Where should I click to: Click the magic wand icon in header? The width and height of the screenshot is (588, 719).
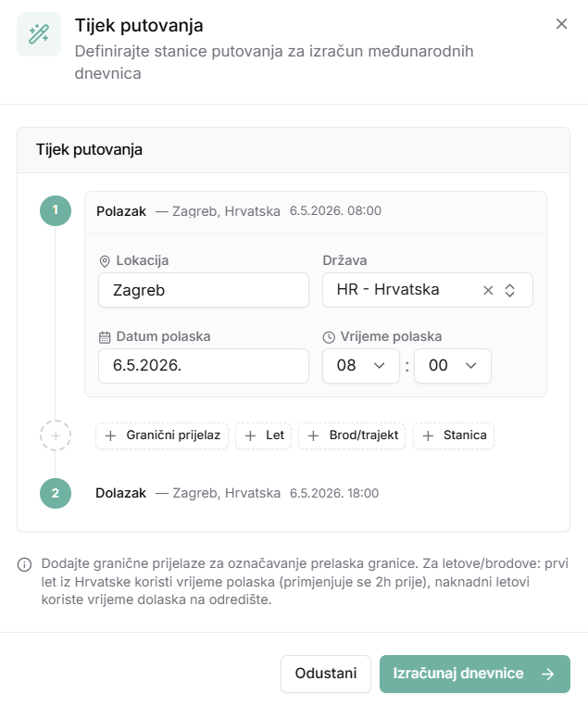(x=39, y=34)
